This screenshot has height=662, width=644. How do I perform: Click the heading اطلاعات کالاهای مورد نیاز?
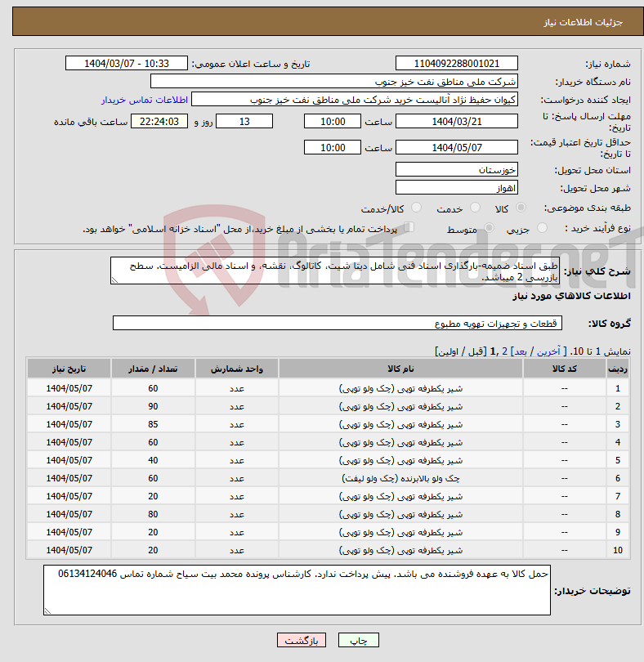[x=571, y=296]
